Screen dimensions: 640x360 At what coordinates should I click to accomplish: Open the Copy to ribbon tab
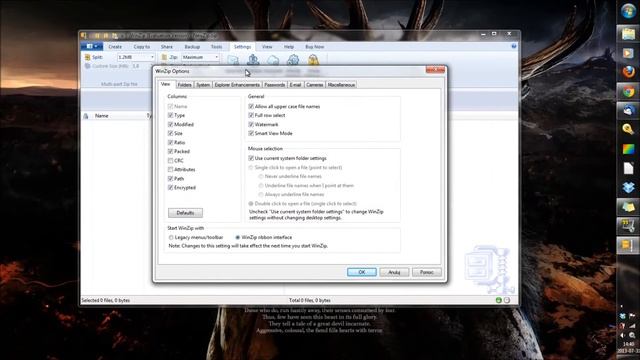(142, 47)
